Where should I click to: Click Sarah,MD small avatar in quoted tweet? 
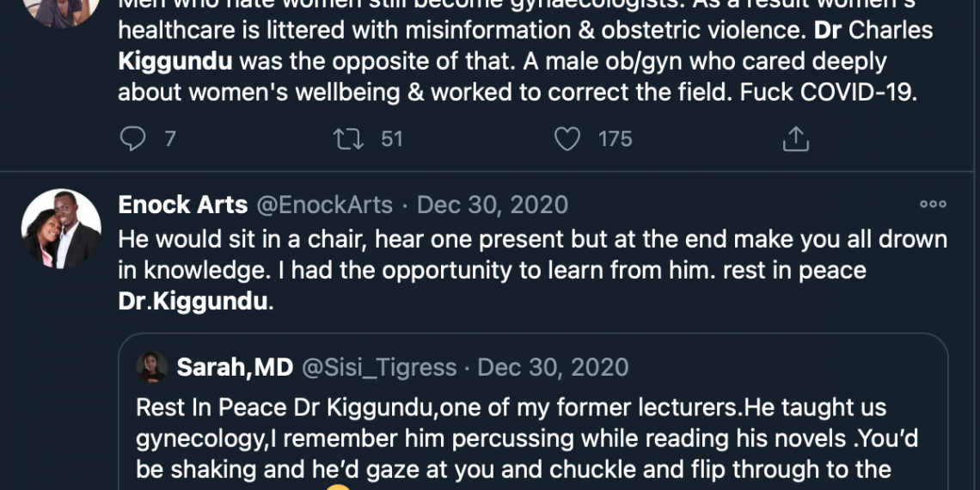(152, 367)
